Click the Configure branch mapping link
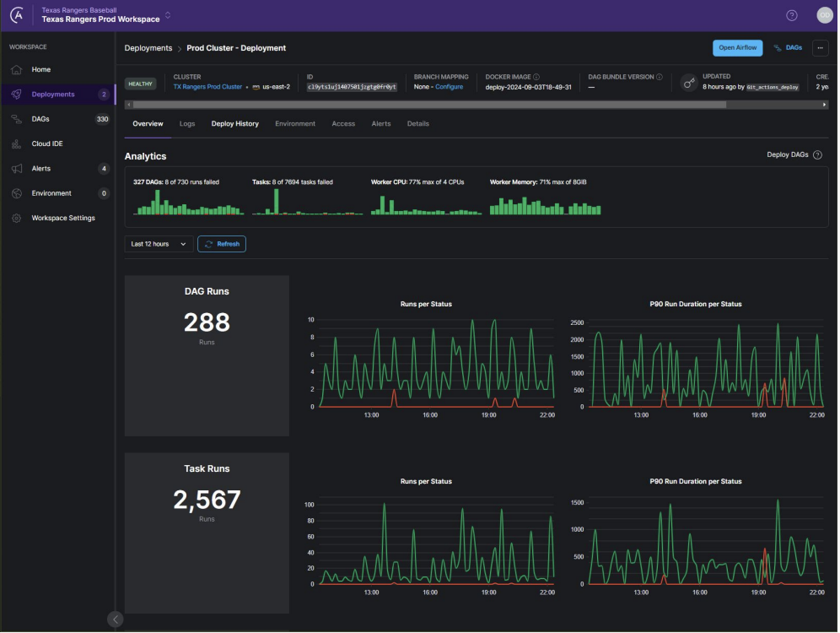The width and height of the screenshot is (840, 633). 449,87
